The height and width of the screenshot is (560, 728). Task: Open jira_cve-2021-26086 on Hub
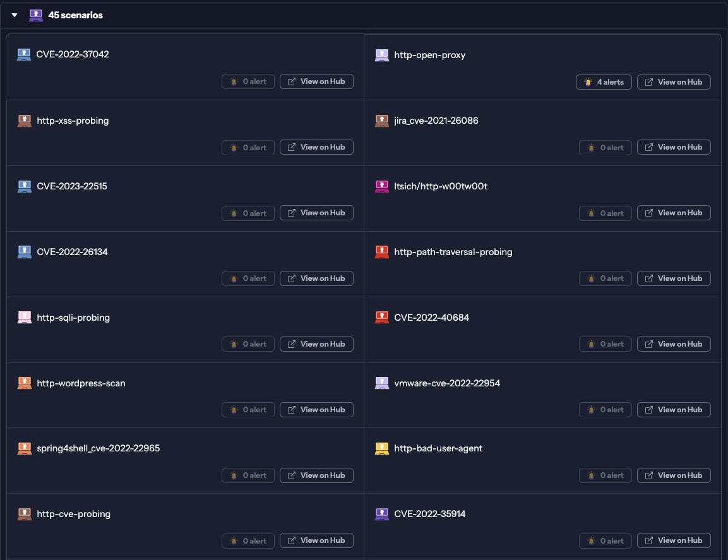pyautogui.click(x=674, y=147)
